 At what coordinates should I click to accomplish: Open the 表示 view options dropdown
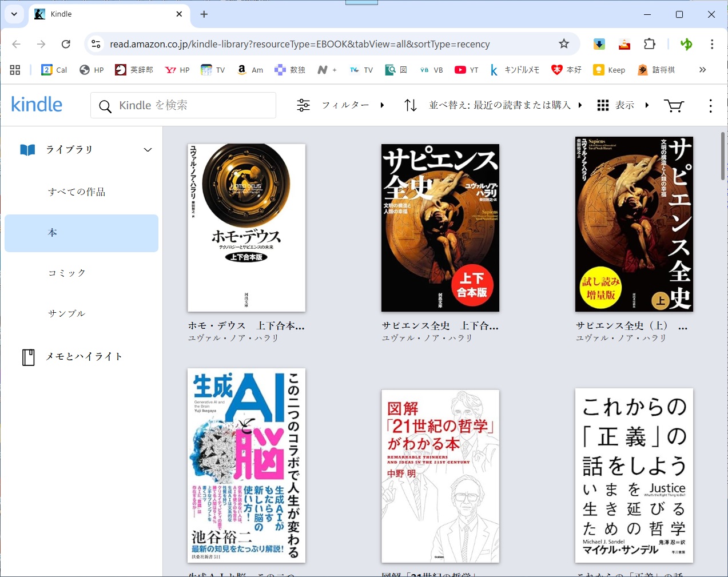pyautogui.click(x=623, y=105)
